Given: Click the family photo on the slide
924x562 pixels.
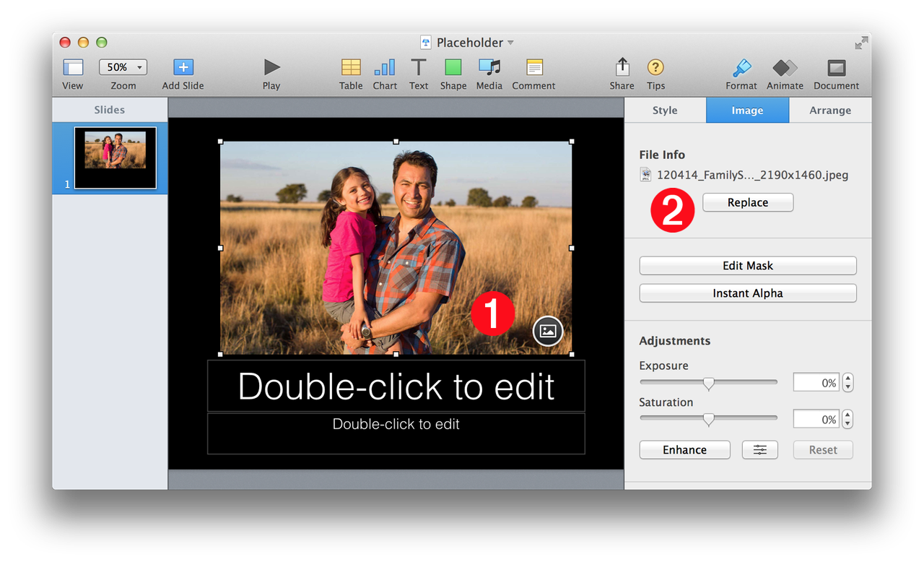Looking at the screenshot, I should pos(396,248).
